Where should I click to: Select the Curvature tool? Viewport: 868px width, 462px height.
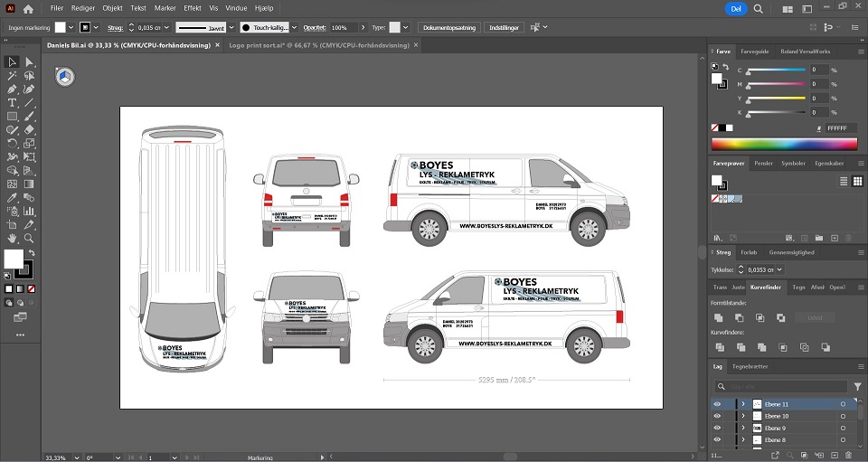(29, 90)
